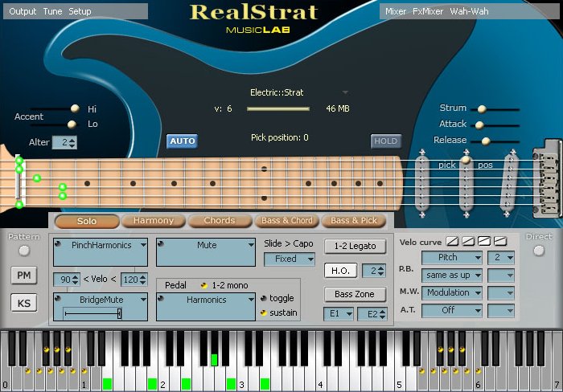Screen dimensions: 563x392
Task: Click the AUTO button
Action: (182, 141)
